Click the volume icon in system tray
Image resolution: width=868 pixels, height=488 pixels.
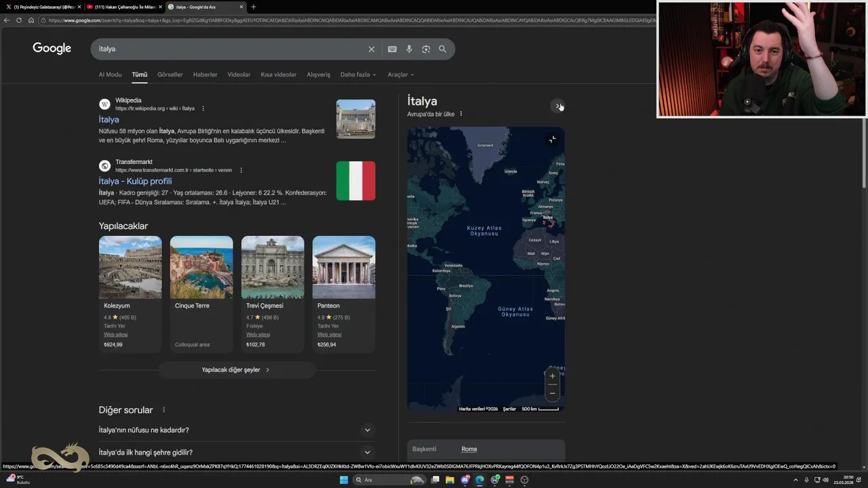click(825, 480)
